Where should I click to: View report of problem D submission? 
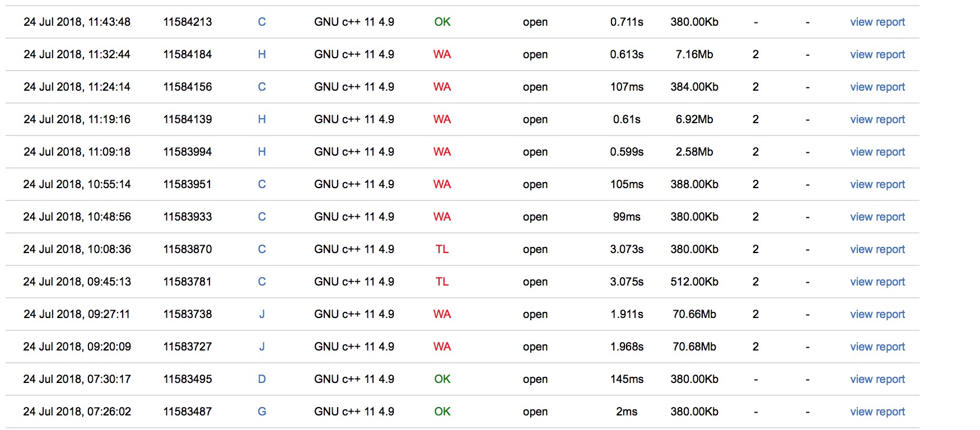[877, 379]
